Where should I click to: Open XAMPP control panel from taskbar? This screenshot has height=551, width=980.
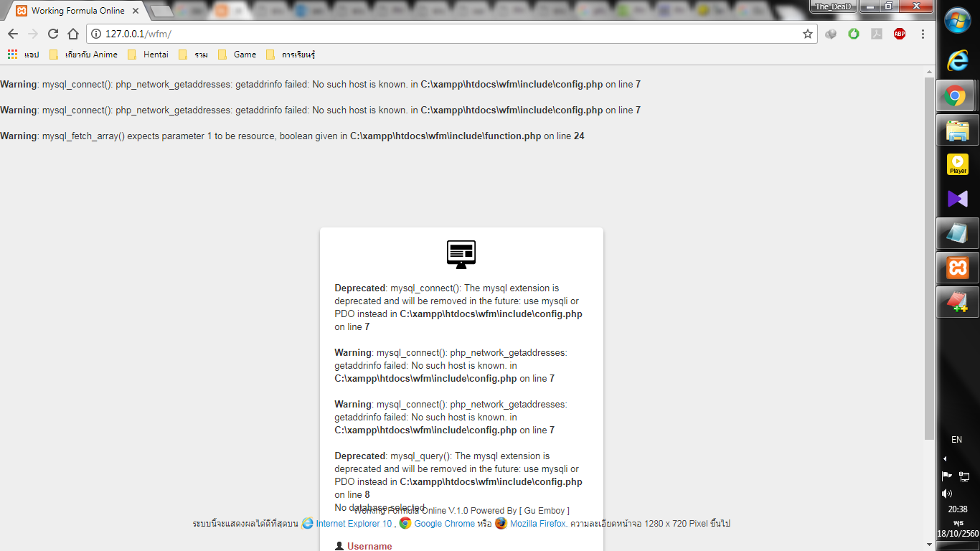[958, 268]
